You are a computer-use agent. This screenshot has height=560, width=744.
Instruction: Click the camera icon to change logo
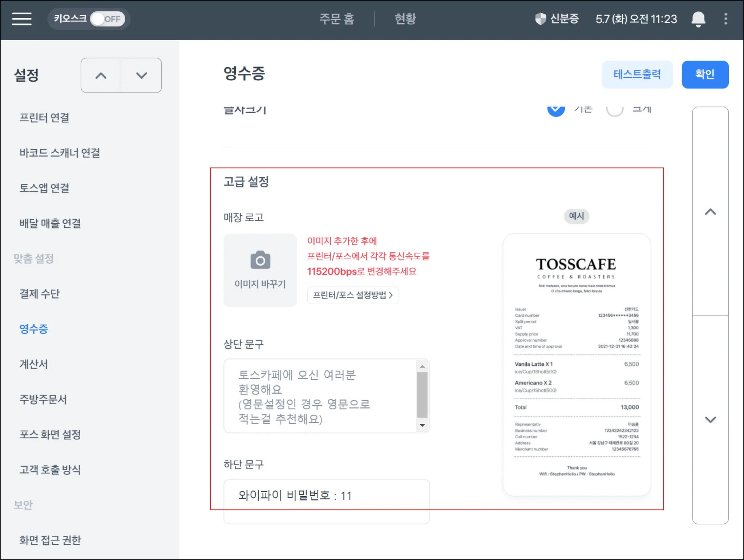click(260, 260)
